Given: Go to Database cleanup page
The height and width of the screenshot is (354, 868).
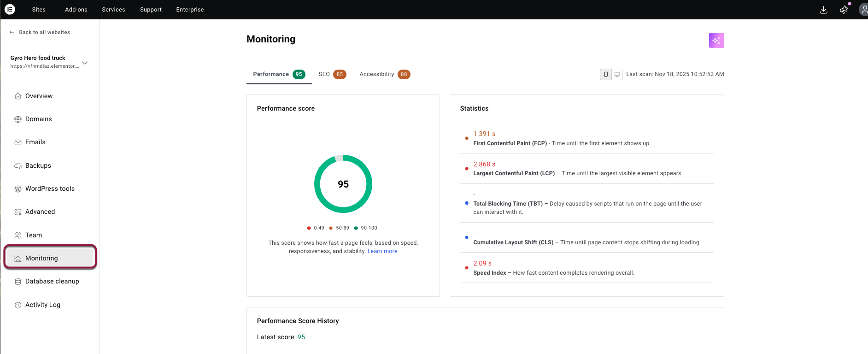Looking at the screenshot, I should 52,281.
